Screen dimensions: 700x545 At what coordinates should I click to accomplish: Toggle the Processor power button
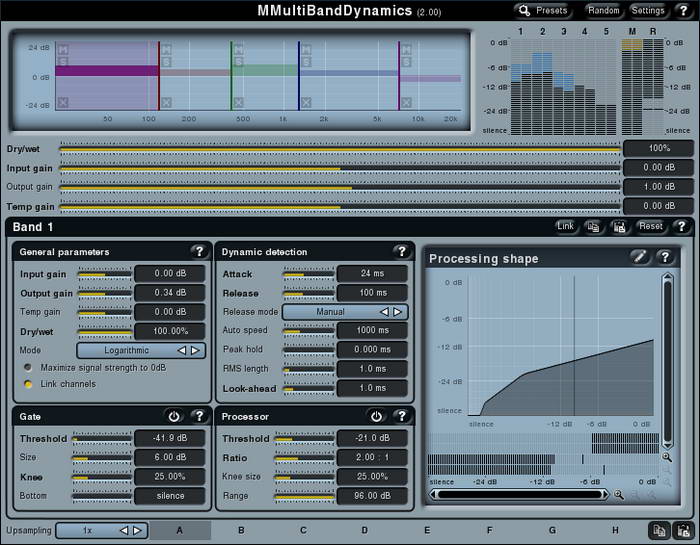click(376, 416)
